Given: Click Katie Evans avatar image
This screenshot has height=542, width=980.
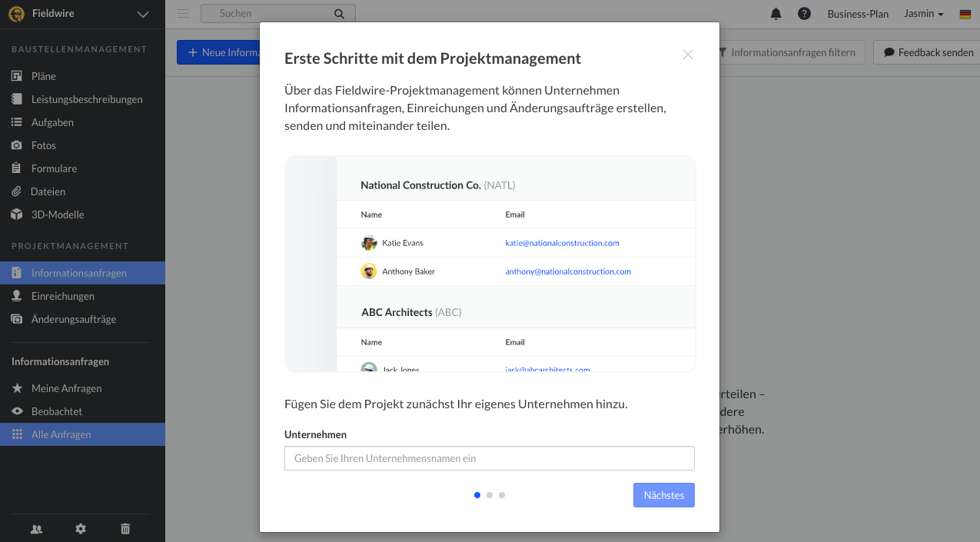Looking at the screenshot, I should [x=369, y=243].
